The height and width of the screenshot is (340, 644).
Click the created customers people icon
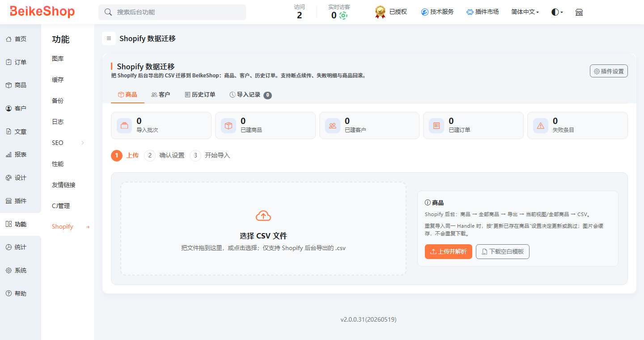pyautogui.click(x=333, y=126)
